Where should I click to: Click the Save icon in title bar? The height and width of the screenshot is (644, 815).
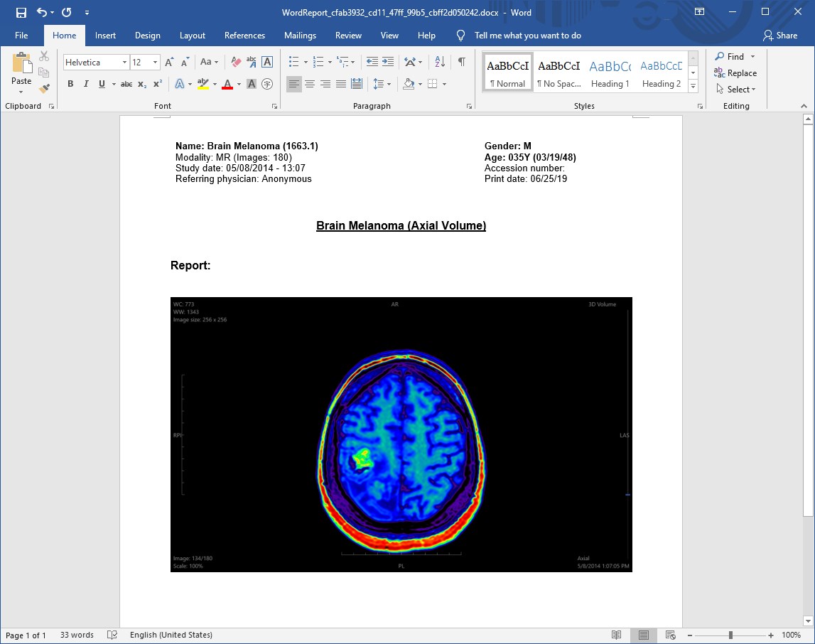pyautogui.click(x=21, y=13)
